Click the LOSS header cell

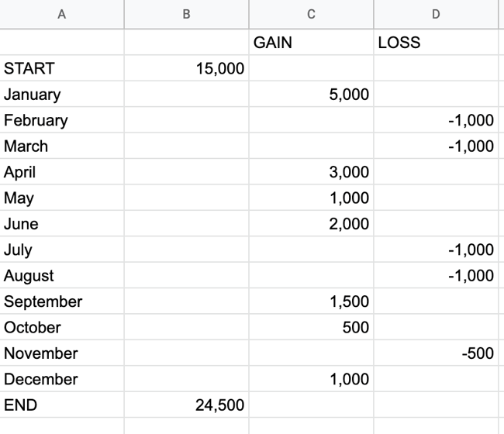click(x=434, y=43)
